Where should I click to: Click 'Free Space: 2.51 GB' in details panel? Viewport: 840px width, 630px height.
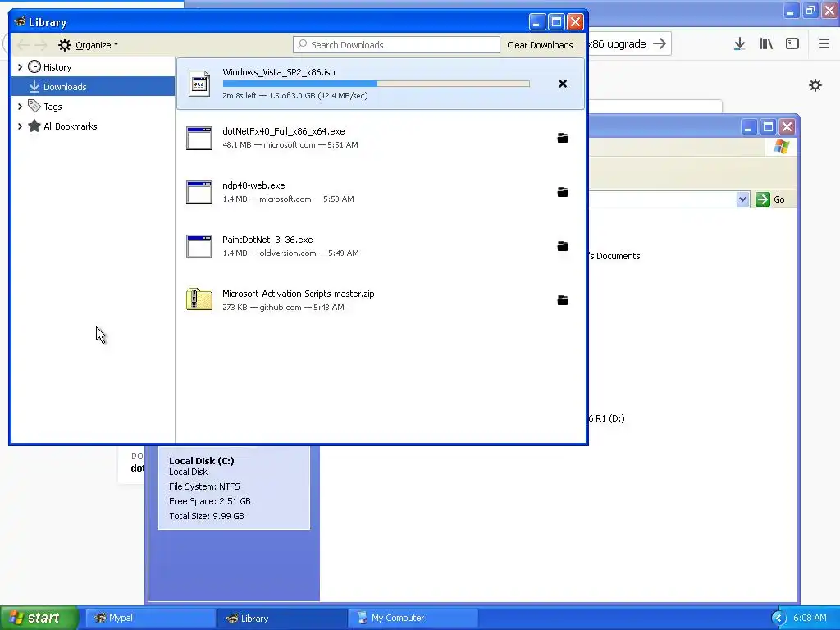(x=209, y=501)
